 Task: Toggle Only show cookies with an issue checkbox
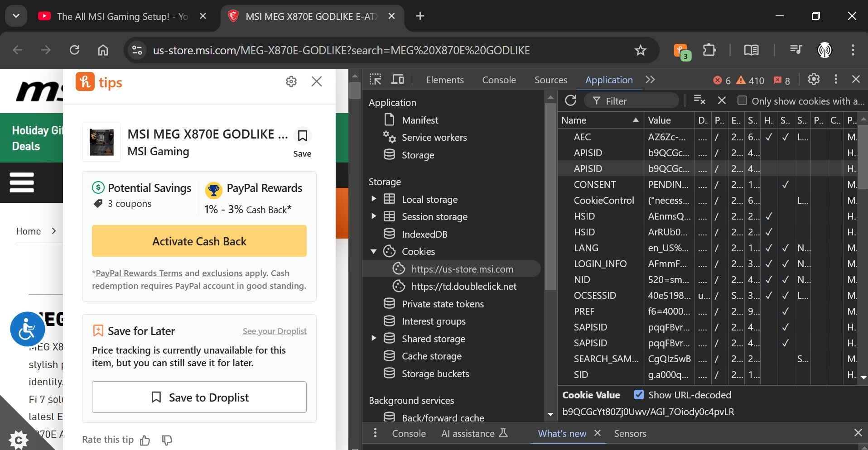742,101
